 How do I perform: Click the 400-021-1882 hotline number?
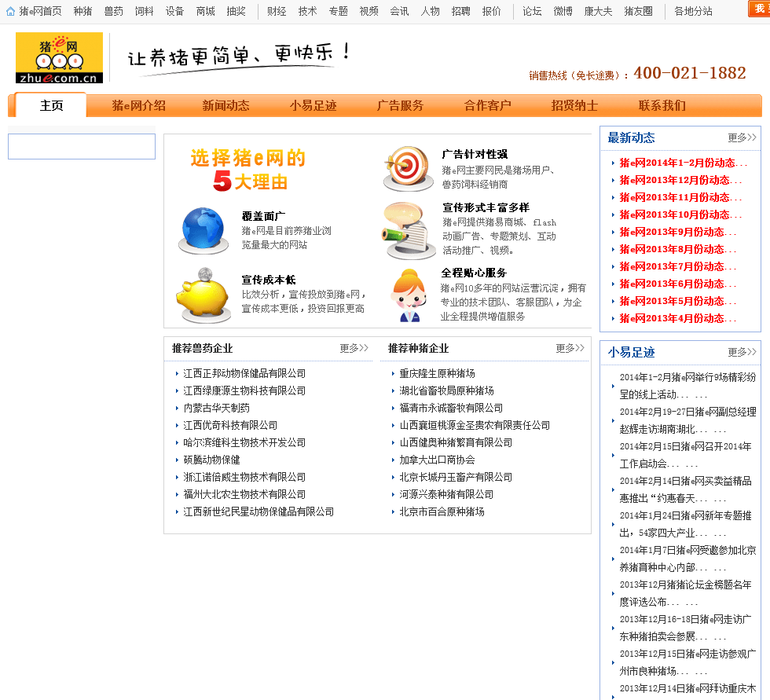tap(690, 73)
